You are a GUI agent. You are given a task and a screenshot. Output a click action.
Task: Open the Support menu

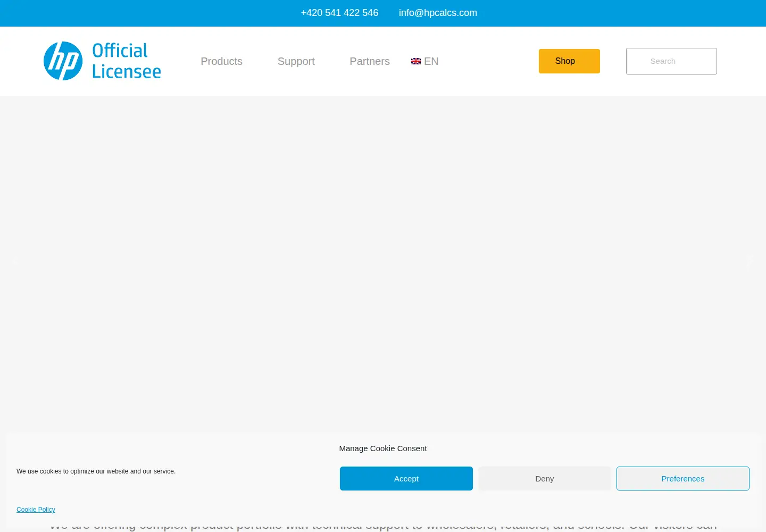click(296, 61)
